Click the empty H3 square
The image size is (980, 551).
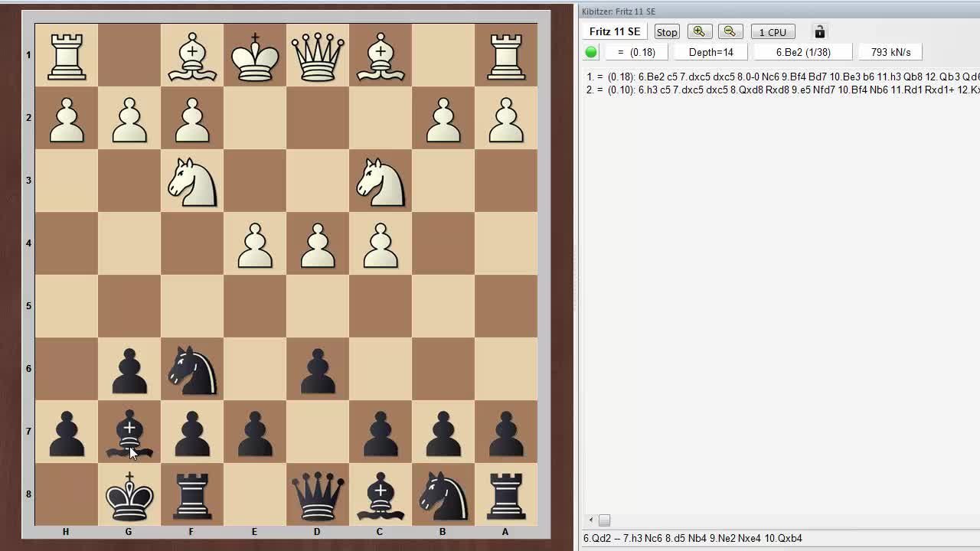point(67,181)
